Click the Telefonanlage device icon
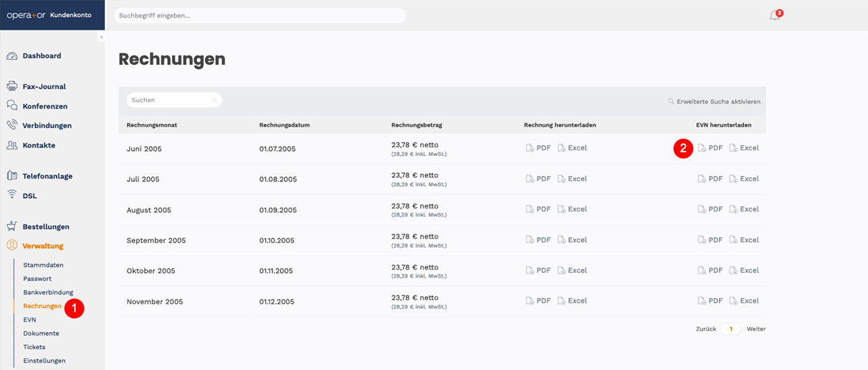 pyautogui.click(x=11, y=176)
